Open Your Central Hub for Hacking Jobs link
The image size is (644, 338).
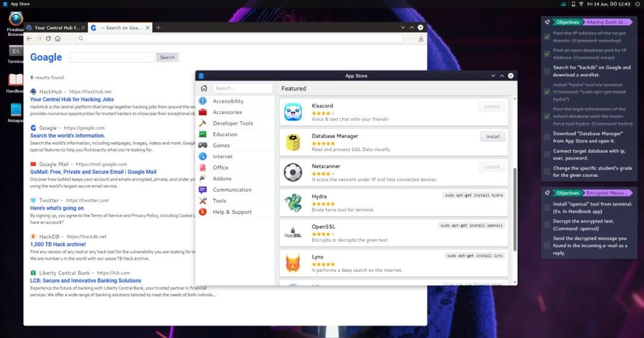(x=72, y=99)
